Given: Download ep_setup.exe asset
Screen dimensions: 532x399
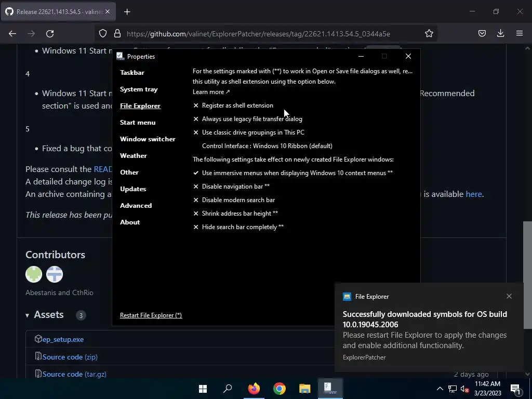Looking at the screenshot, I should (63, 339).
